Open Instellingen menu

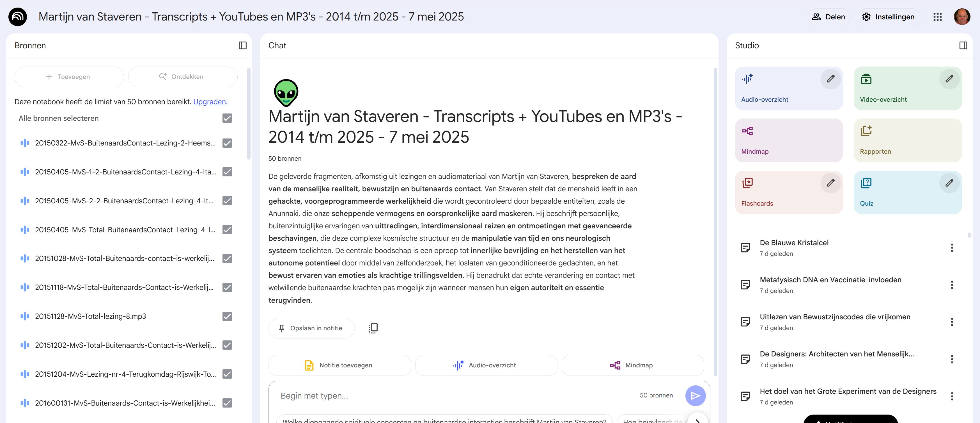tap(889, 17)
